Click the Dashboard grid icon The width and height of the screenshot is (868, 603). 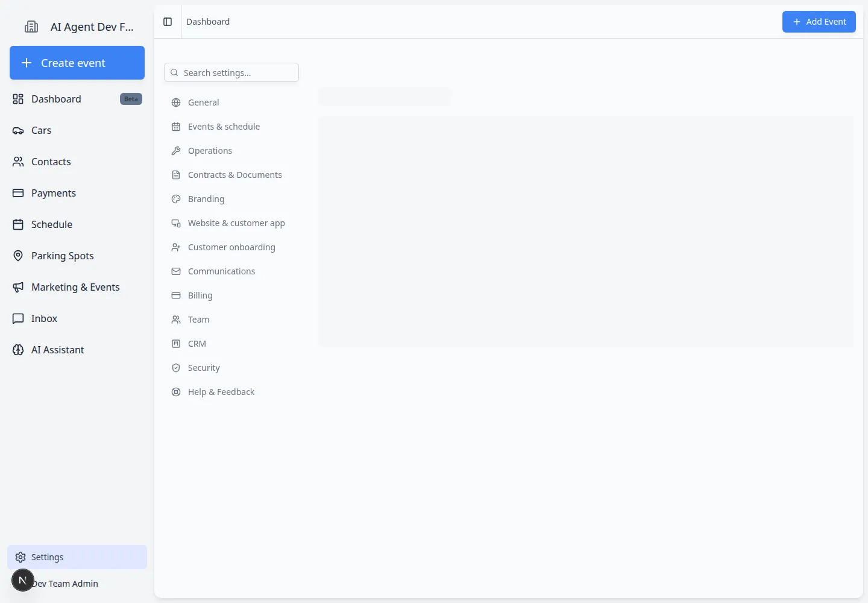coord(18,99)
